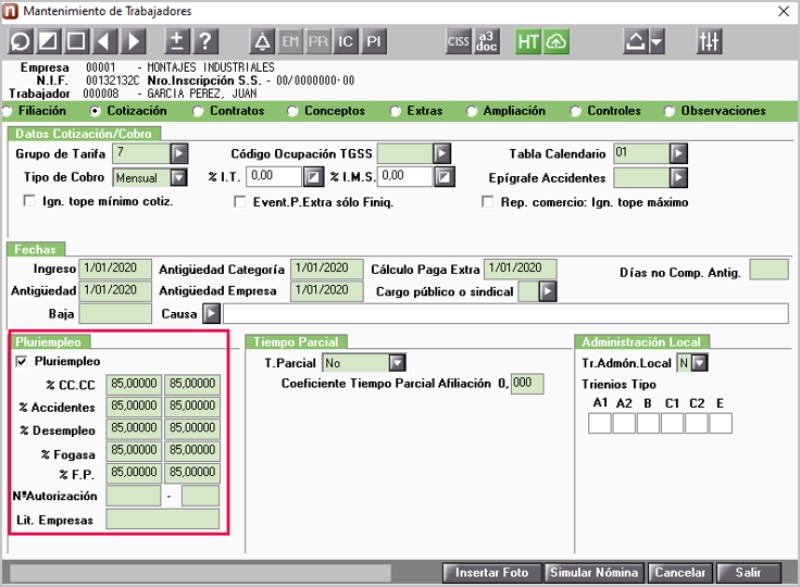Viewport: 800px width, 587px height.
Task: Click the Lit. Empresas input field
Action: pos(162,519)
